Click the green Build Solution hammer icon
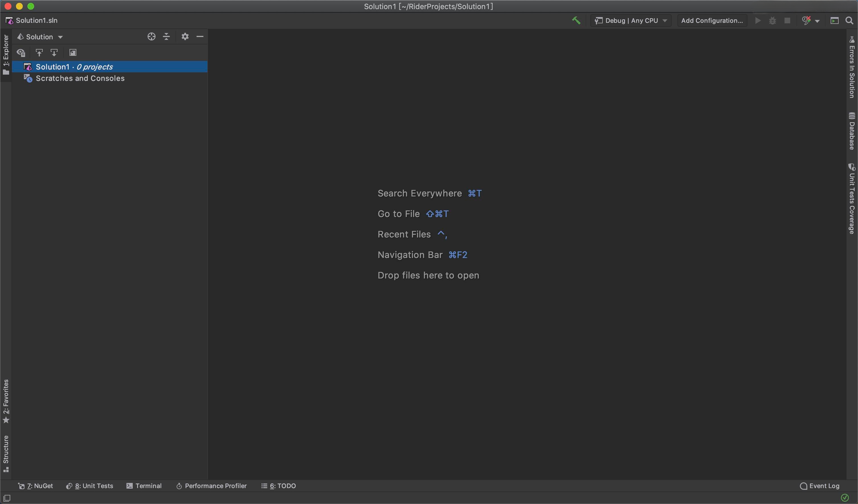Screen dimensions: 858x504 click(576, 21)
